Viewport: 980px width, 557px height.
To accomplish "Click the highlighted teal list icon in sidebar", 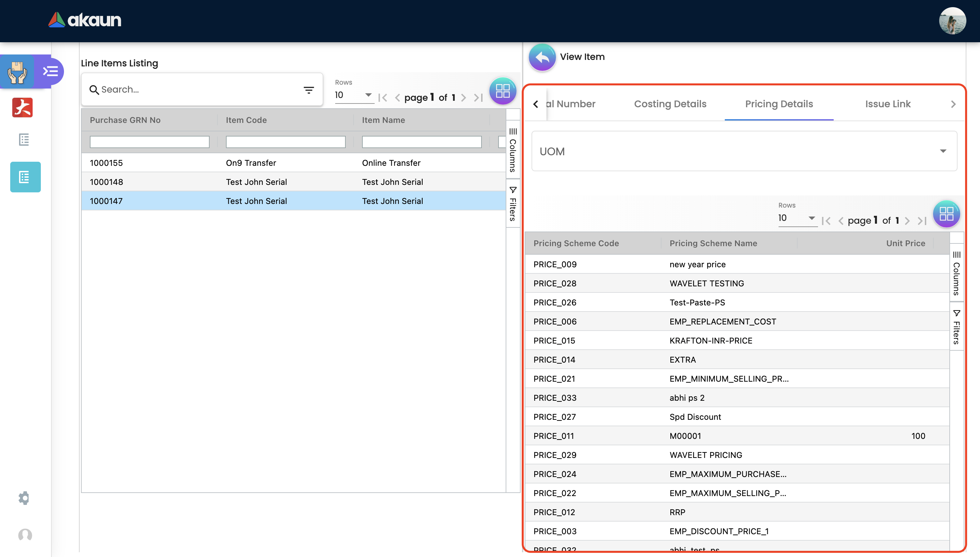I will click(x=25, y=177).
